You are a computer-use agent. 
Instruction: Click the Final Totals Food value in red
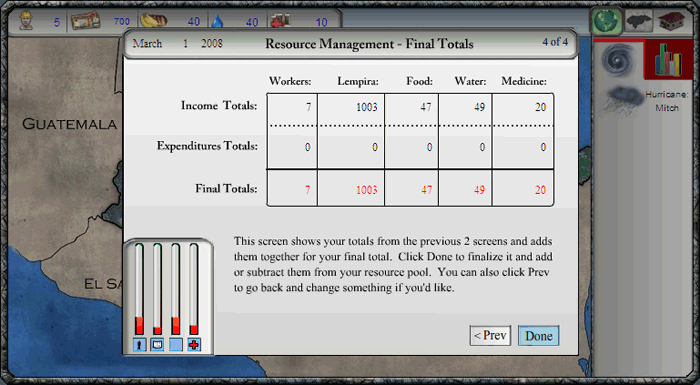[426, 190]
